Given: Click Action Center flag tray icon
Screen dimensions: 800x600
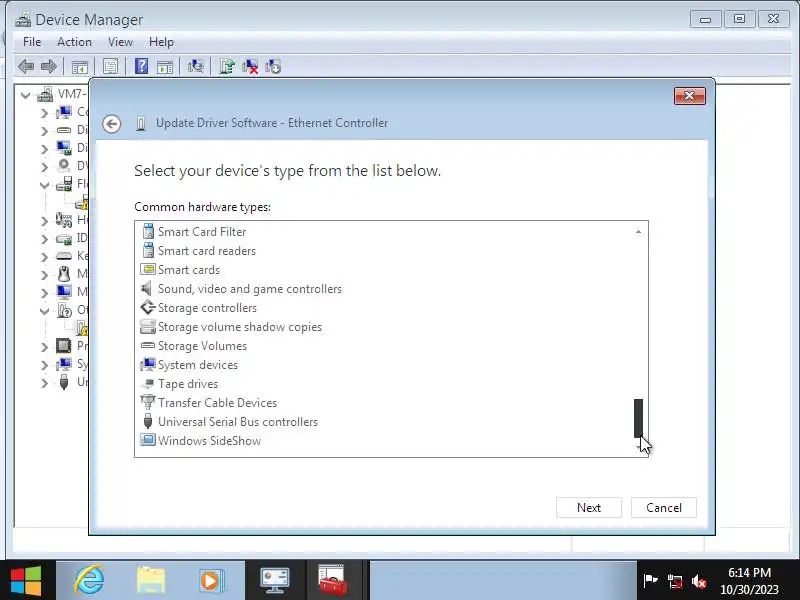Looking at the screenshot, I should coord(651,580).
